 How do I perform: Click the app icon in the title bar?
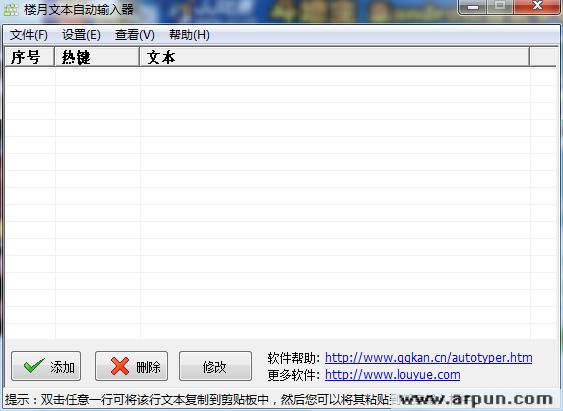pyautogui.click(x=11, y=9)
